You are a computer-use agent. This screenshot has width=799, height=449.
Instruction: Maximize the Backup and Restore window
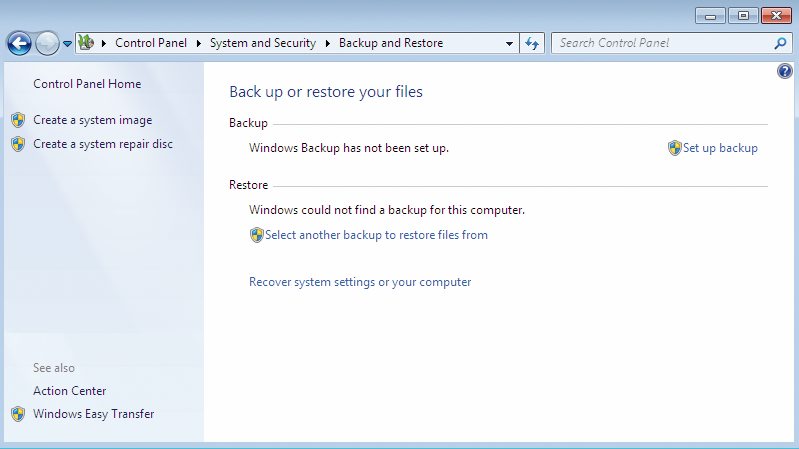[743, 16]
